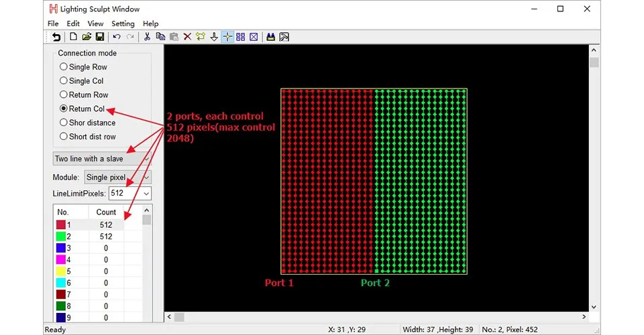
Task: Open the View menu
Action: (x=95, y=23)
